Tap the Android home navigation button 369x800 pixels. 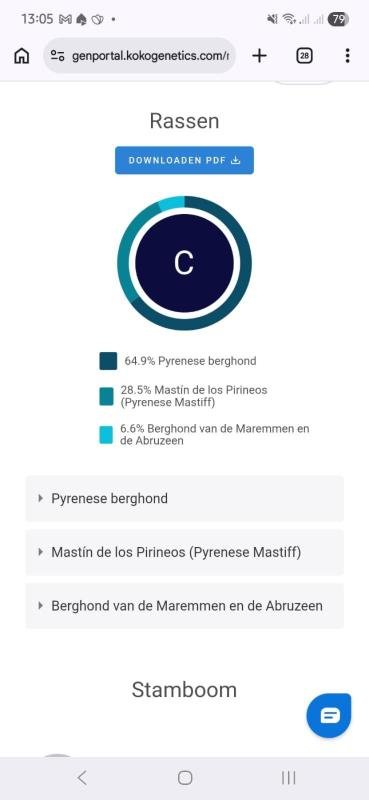tap(185, 778)
